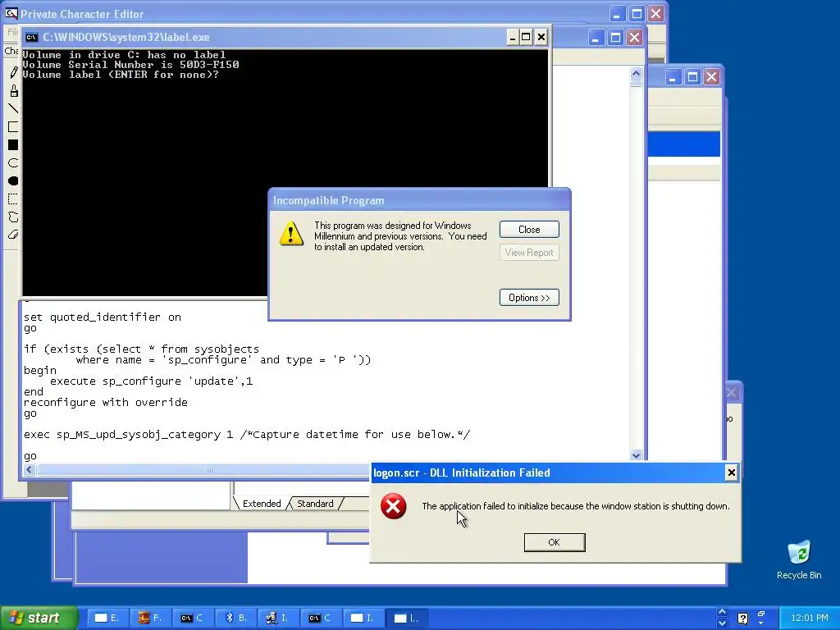The height and width of the screenshot is (630, 840).
Task: Click the 'execute sp_configure 'update',1' line
Action: coord(151,381)
